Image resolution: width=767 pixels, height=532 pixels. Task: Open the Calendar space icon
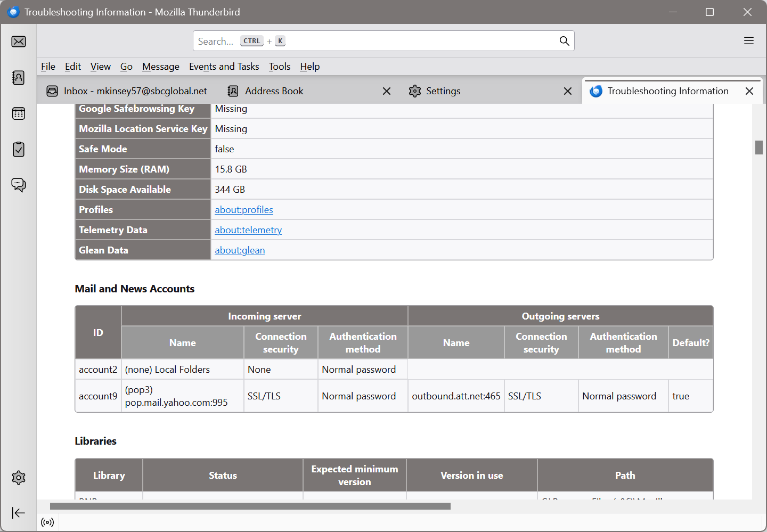click(19, 113)
